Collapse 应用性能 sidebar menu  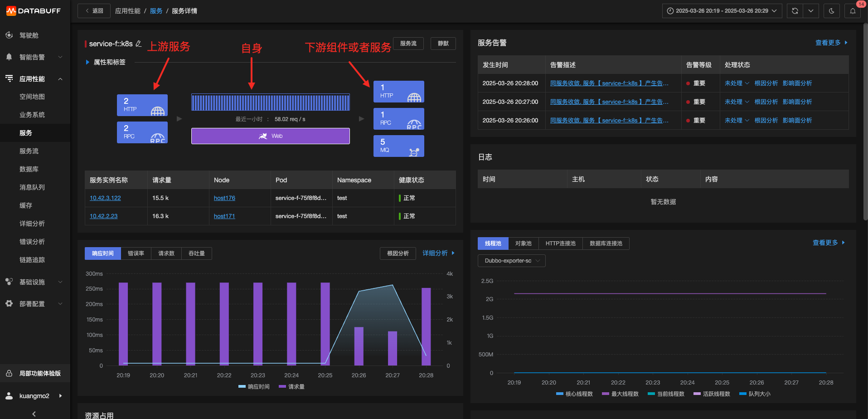60,79
